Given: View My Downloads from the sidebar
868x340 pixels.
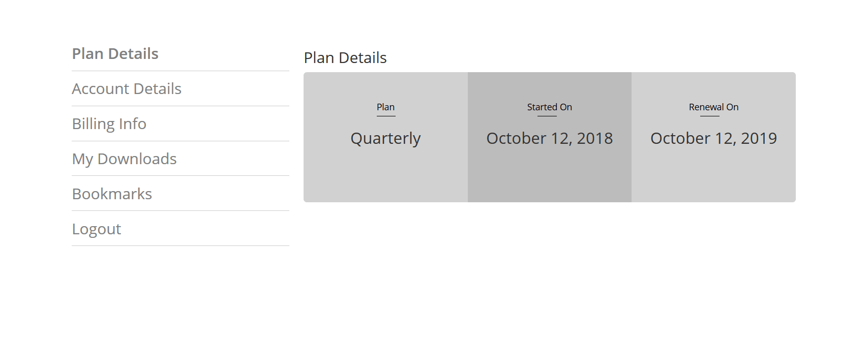Looking at the screenshot, I should 125,159.
